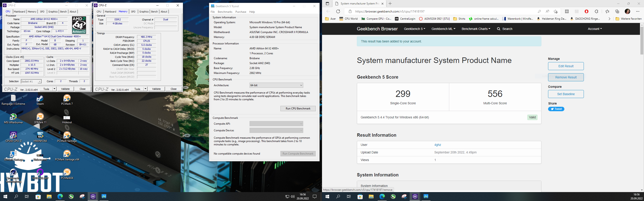Click the Geekbench Browser home link
Viewport: 644px width, 201px height.
click(377, 29)
